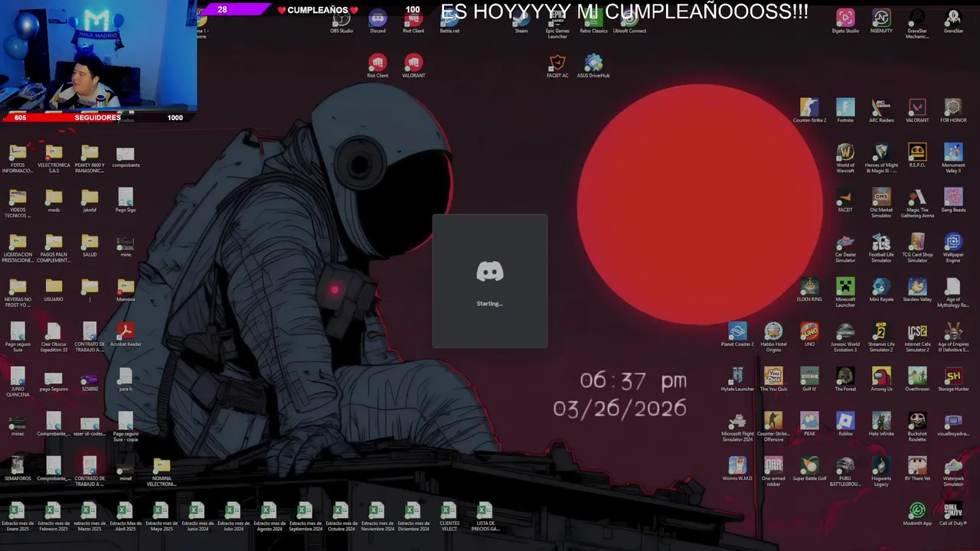Open the Golf It! shortcut
The height and width of the screenshot is (551, 980).
[x=809, y=379]
